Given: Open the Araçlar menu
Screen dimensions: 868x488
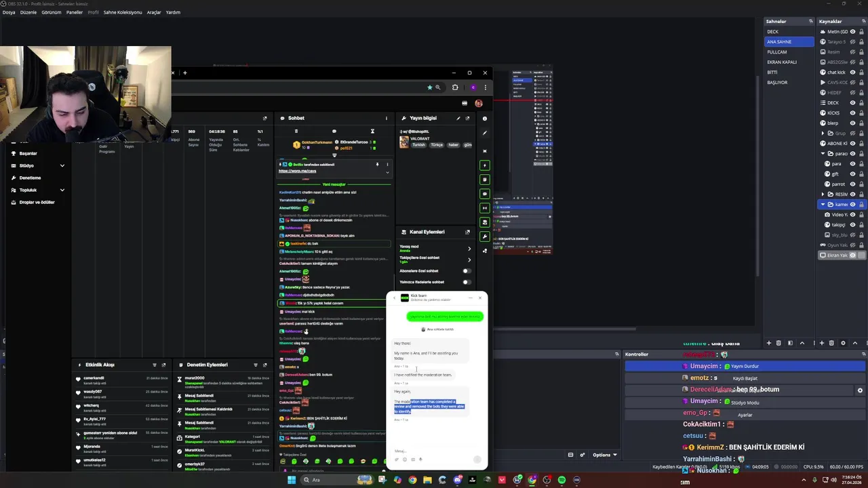Looking at the screenshot, I should click(154, 12).
